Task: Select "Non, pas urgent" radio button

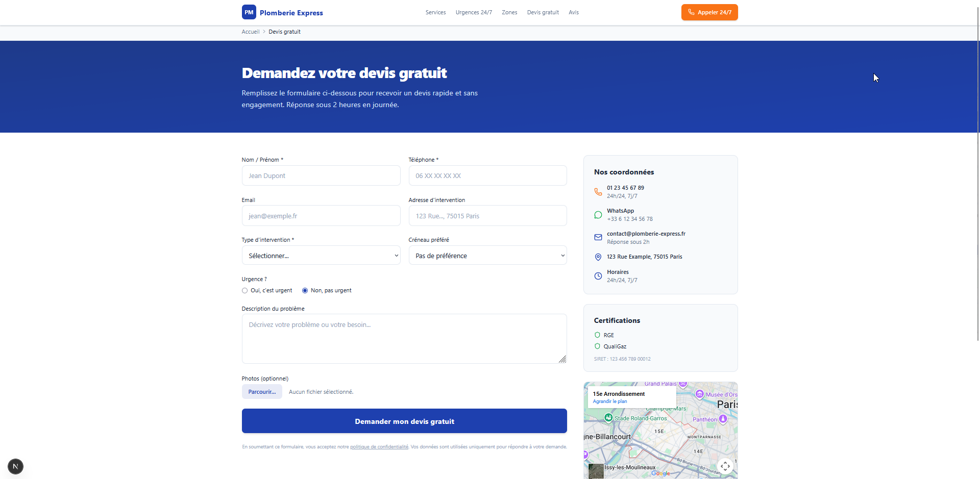Action: tap(305, 291)
